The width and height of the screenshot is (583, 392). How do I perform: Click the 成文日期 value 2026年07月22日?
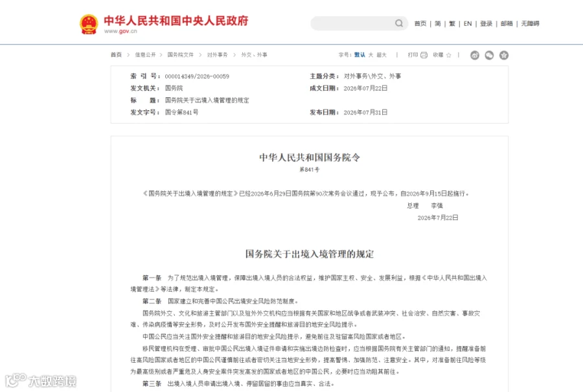pos(365,88)
